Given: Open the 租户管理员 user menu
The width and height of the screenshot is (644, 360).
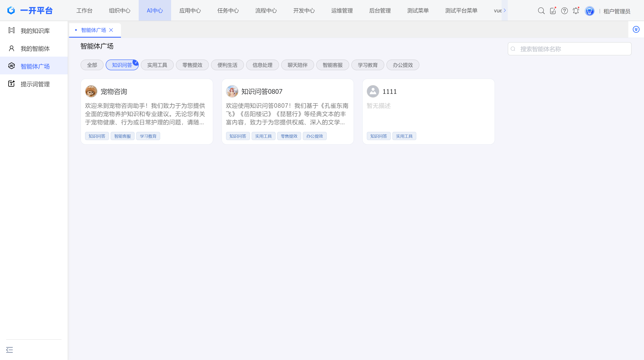Looking at the screenshot, I should point(617,11).
